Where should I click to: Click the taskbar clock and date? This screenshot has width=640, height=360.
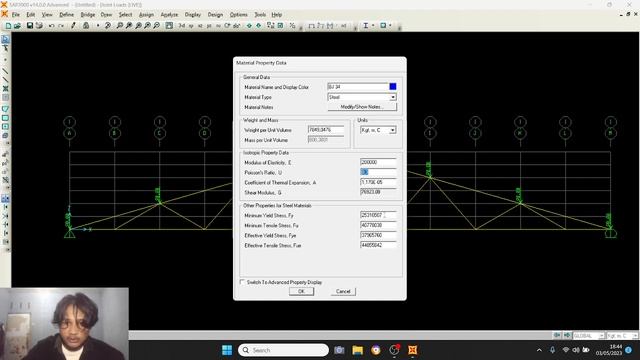pyautogui.click(x=609, y=350)
